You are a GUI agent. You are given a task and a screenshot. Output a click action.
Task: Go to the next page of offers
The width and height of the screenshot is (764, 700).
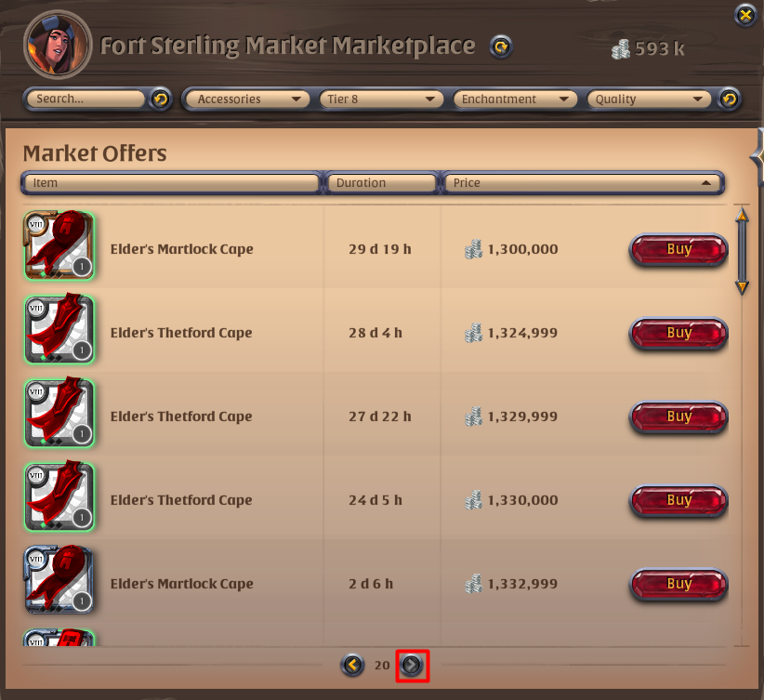412,665
